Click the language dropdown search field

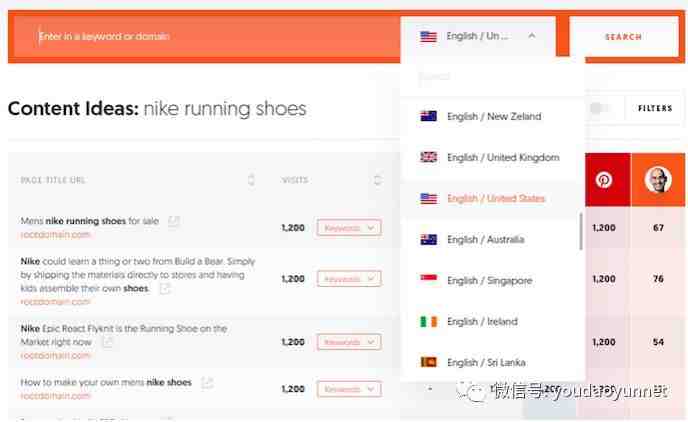(492, 77)
